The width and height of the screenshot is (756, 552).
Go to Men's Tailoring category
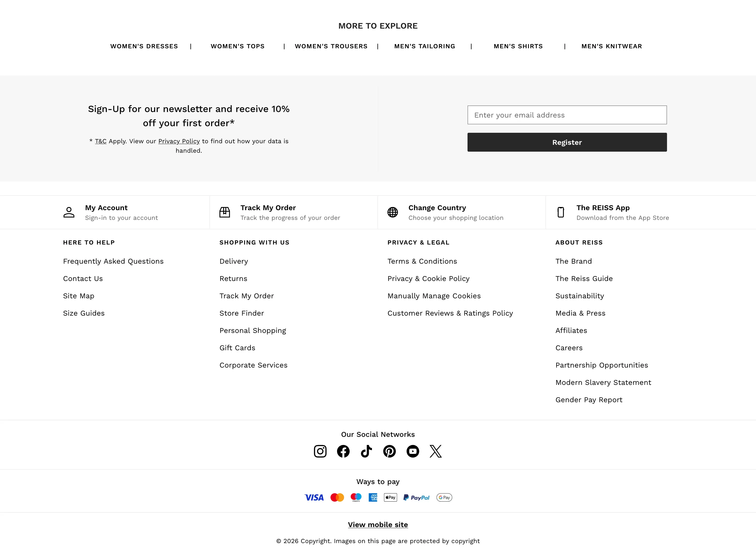425,46
